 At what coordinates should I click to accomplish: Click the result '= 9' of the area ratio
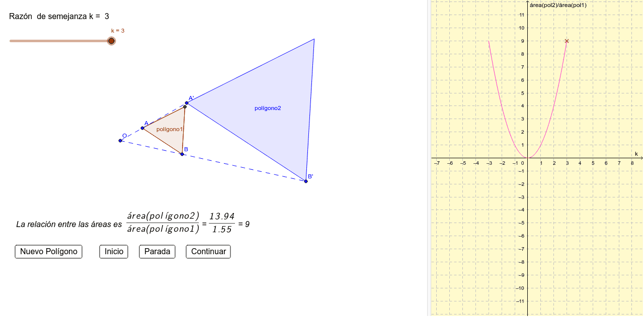244,224
